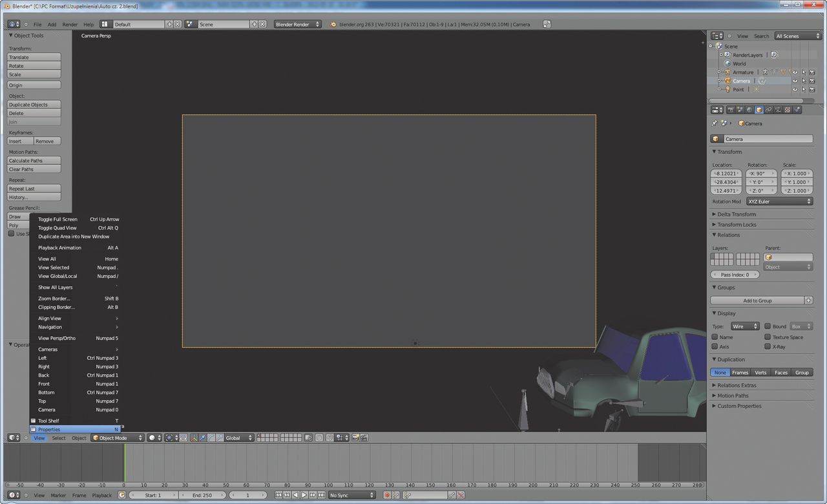The height and width of the screenshot is (504, 827).
Task: Open Render tab in Properties editor
Action: coord(731,110)
